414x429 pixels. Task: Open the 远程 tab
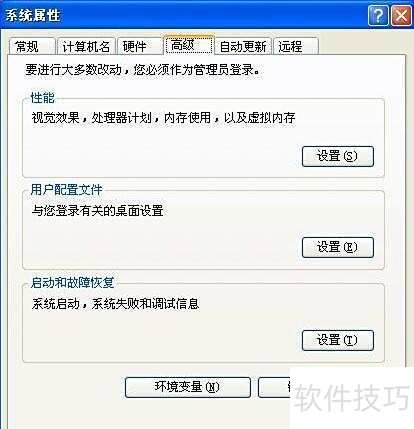pyautogui.click(x=295, y=46)
